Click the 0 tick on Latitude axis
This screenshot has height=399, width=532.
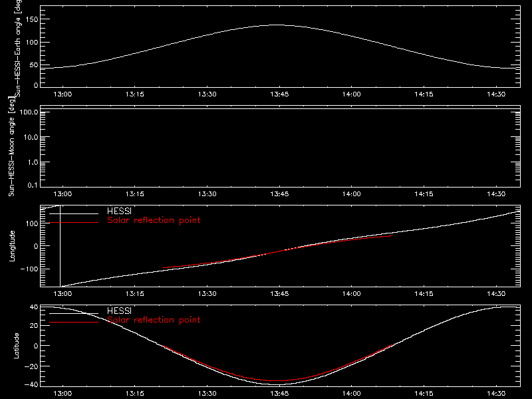[36, 346]
